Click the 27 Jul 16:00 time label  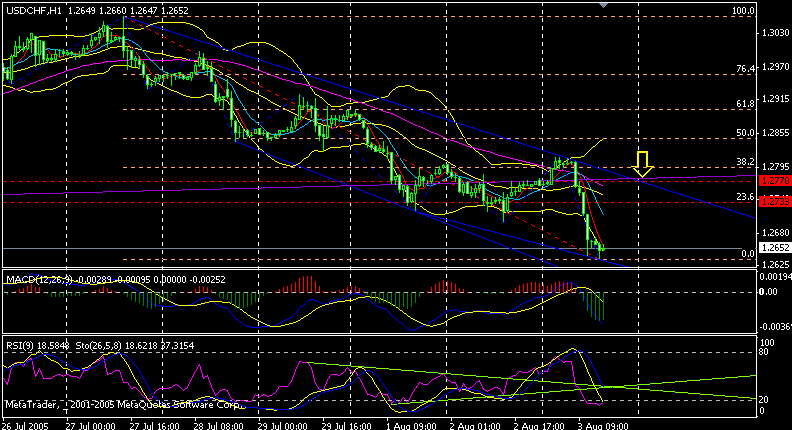point(154,425)
